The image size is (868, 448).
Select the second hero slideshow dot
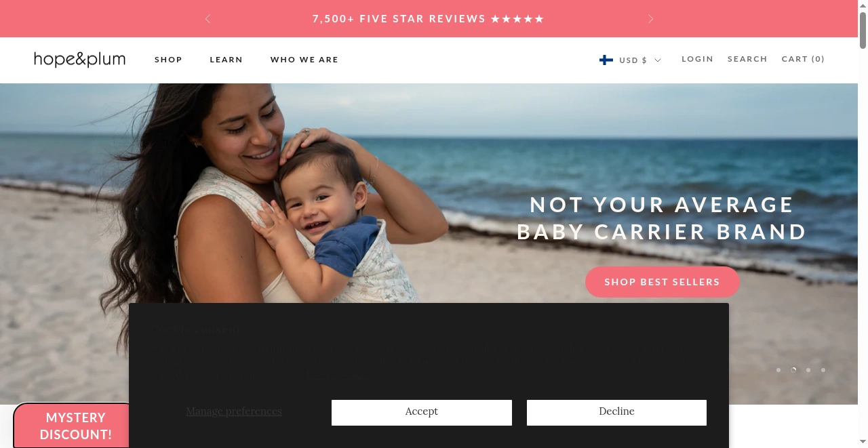pos(793,370)
